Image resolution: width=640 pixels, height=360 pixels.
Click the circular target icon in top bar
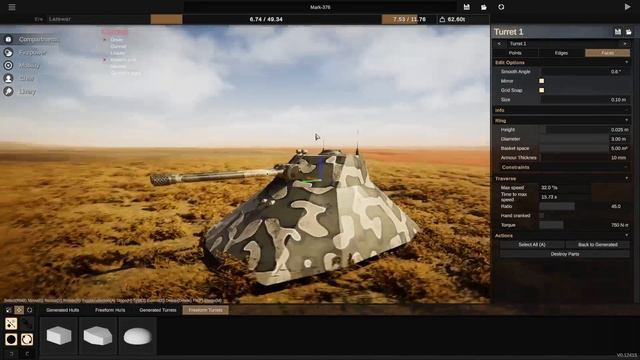(x=501, y=7)
